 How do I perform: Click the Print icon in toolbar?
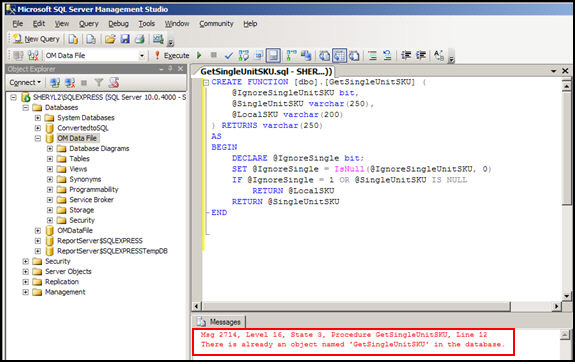point(139,39)
